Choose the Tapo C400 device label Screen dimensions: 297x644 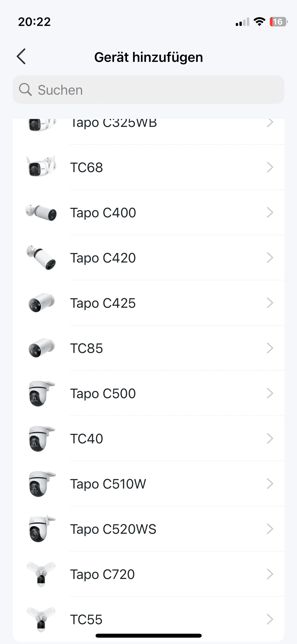[x=103, y=213]
